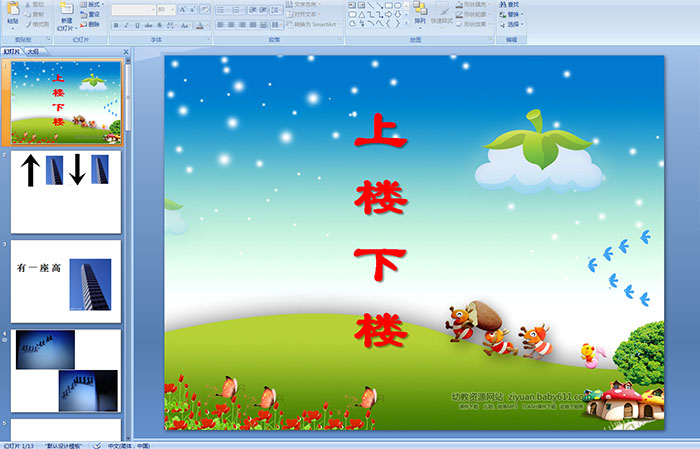Select the oval shape
The image size is (700, 449).
[398, 5]
